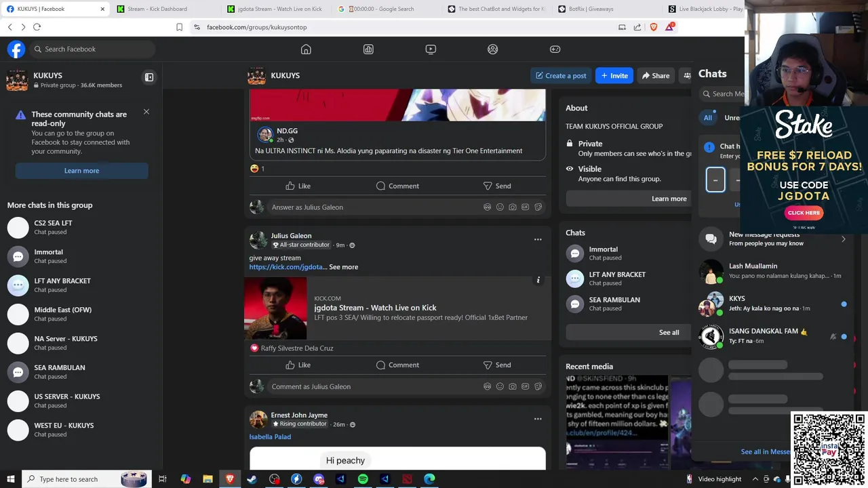Image resolution: width=868 pixels, height=488 pixels.
Task: Open SEA RAMBULAN chat in right Chats panel
Action: [x=629, y=304]
